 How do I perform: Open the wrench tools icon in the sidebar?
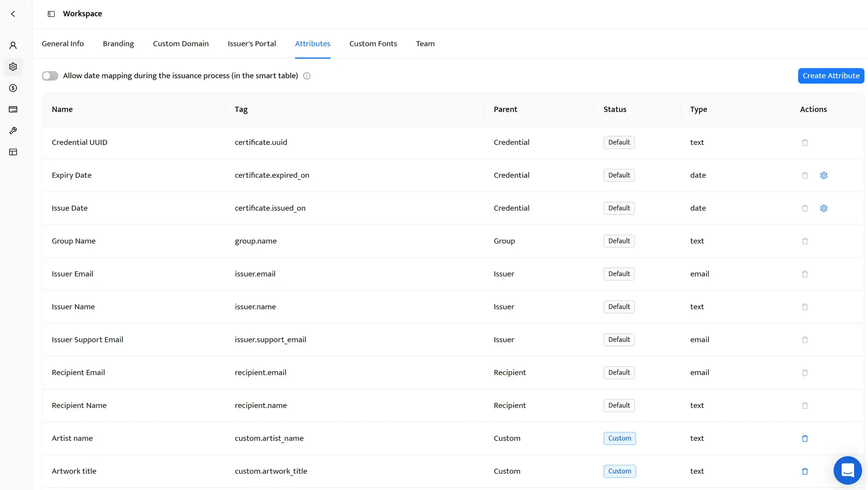click(13, 130)
